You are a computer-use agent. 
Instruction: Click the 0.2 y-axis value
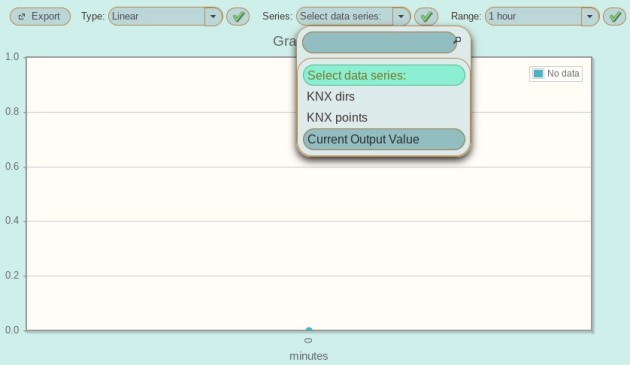12,275
